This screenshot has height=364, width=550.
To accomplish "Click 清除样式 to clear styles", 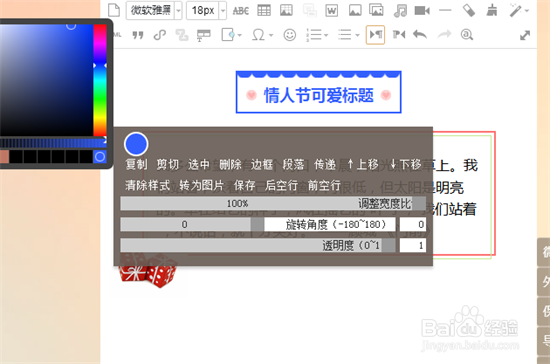I will [x=148, y=185].
